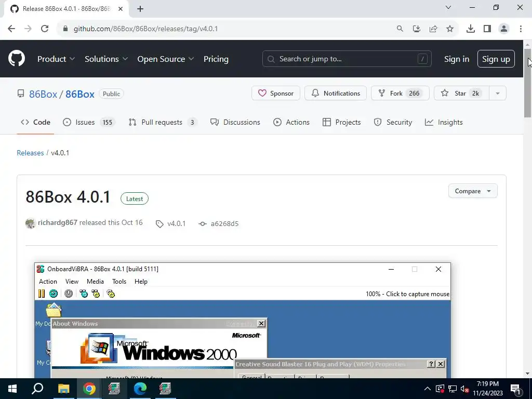
Task: Open Chrome three-dot menu
Action: [521, 29]
